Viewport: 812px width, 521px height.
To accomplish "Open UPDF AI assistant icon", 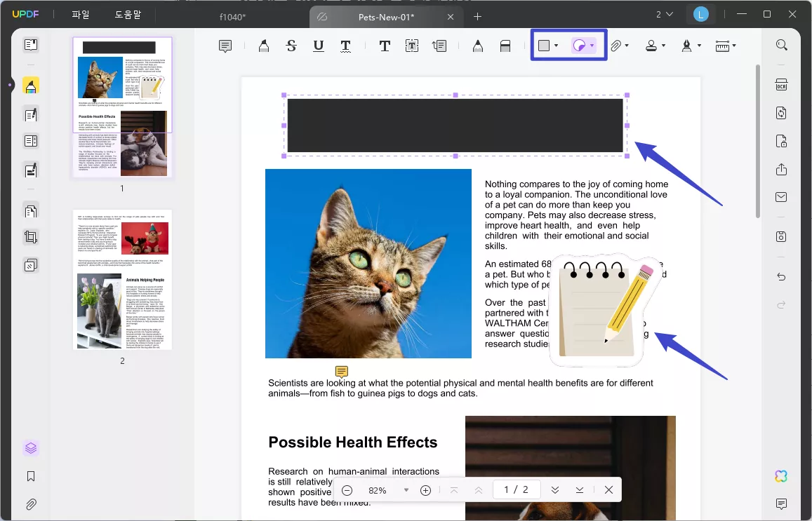I will [x=781, y=476].
